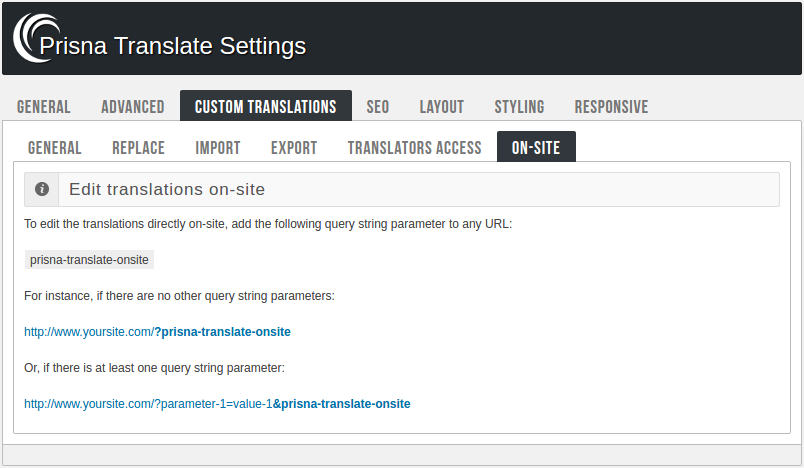Open the Export sub-tab
Screen dimensions: 804x468
[294, 148]
